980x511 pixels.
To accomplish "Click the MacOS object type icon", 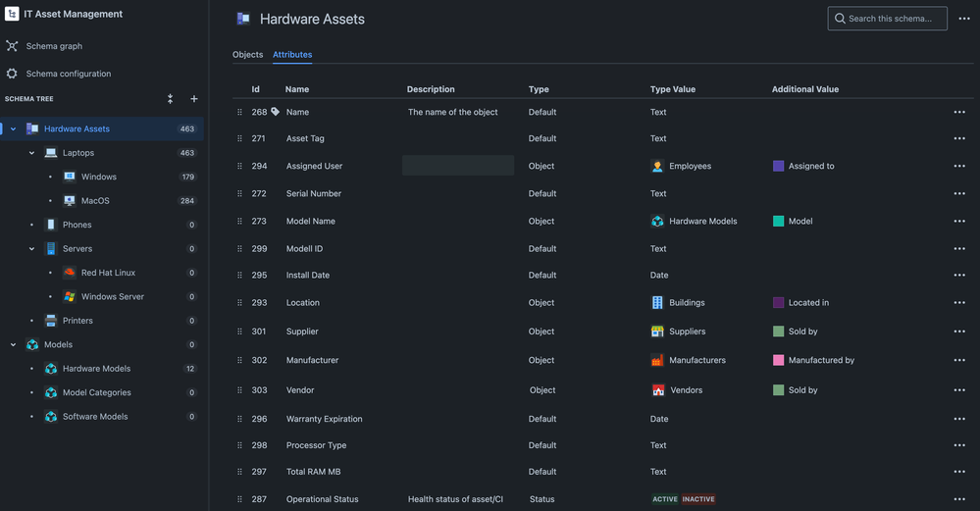I will [70, 200].
